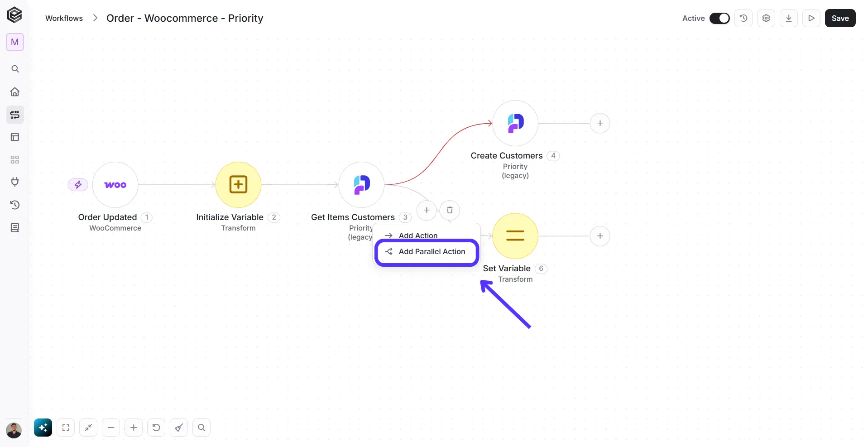The image size is (868, 447).
Task: Open workflow settings gear icon
Action: coord(766,18)
